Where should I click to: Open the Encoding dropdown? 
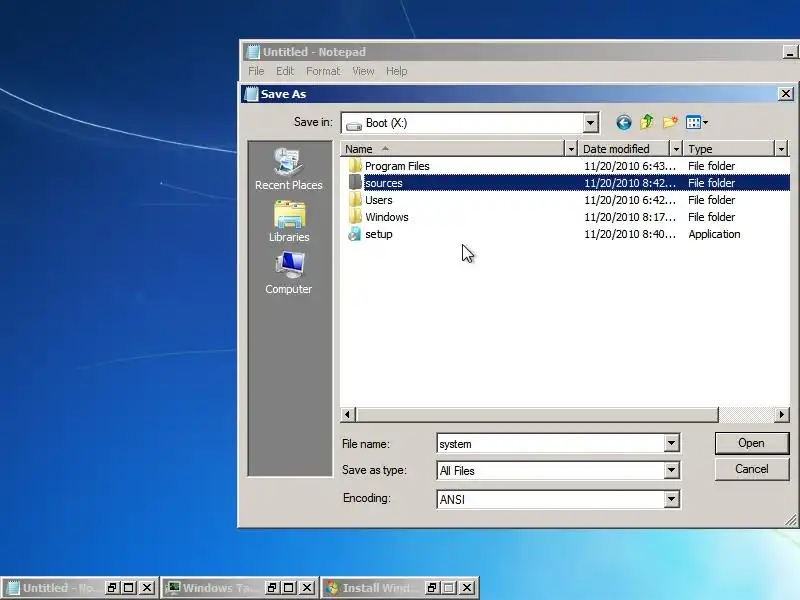click(671, 499)
